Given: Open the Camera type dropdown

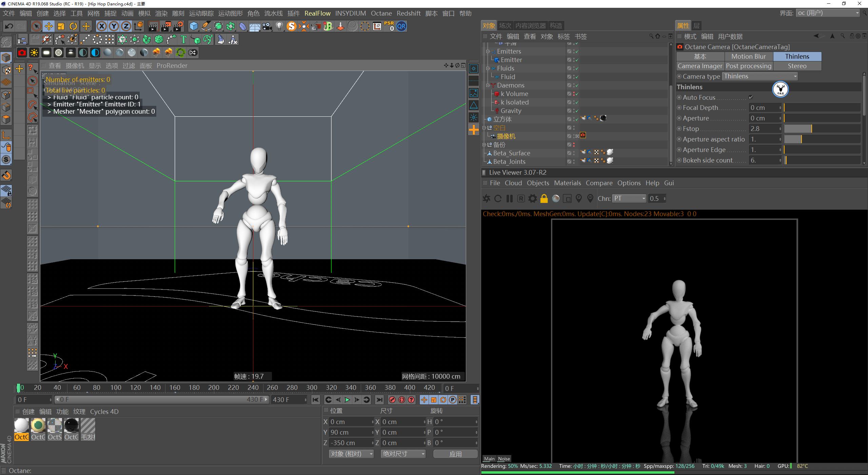Looking at the screenshot, I should (759, 76).
